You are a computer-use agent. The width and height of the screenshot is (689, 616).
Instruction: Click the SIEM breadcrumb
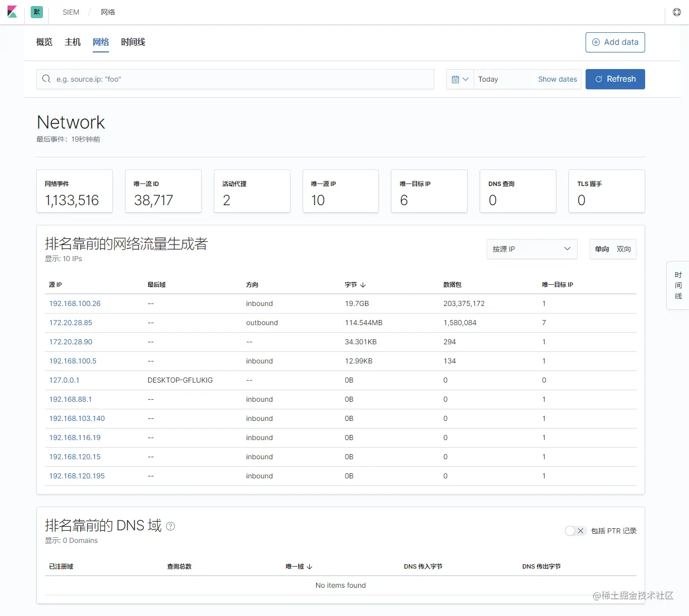point(71,12)
